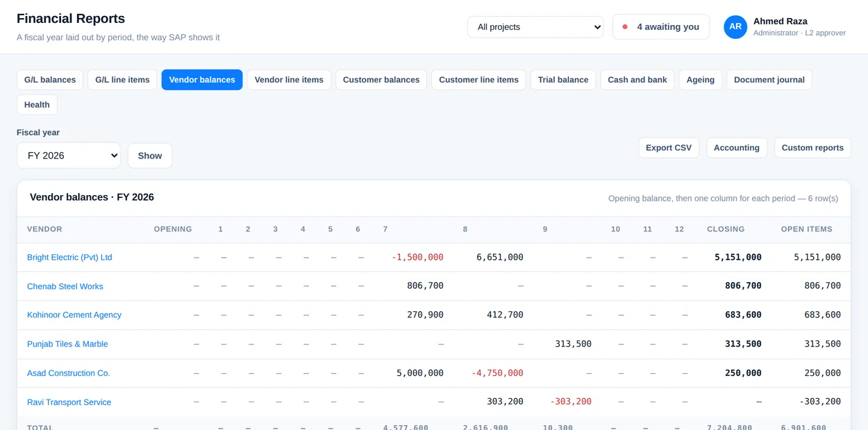Image resolution: width=868 pixels, height=430 pixels.
Task: Open the G/L balances tab
Action: [50, 80]
